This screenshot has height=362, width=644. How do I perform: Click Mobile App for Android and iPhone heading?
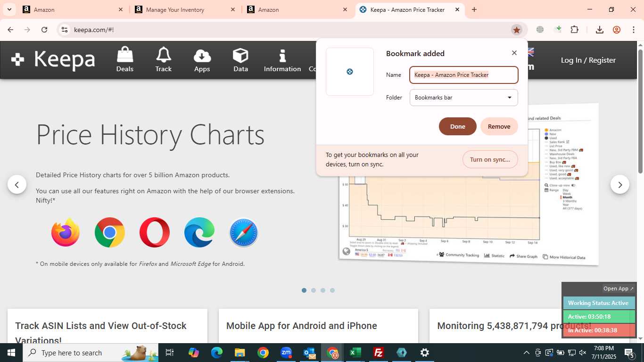click(302, 326)
